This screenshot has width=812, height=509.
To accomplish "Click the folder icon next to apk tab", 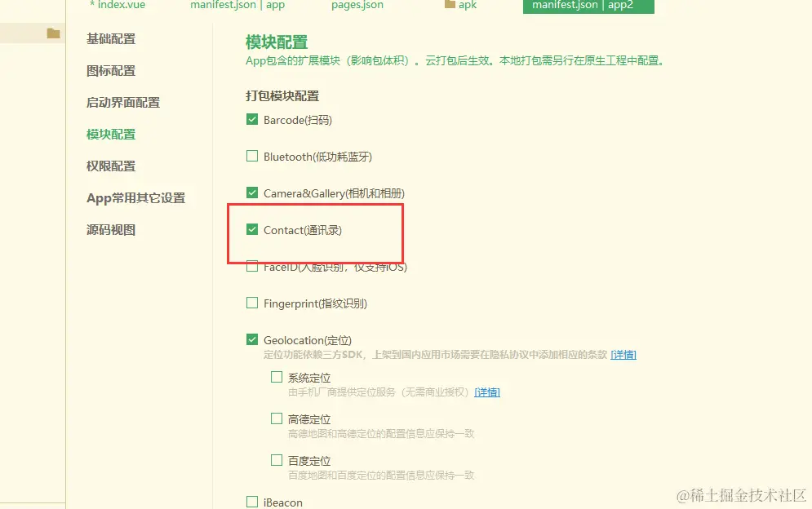I will [x=448, y=6].
